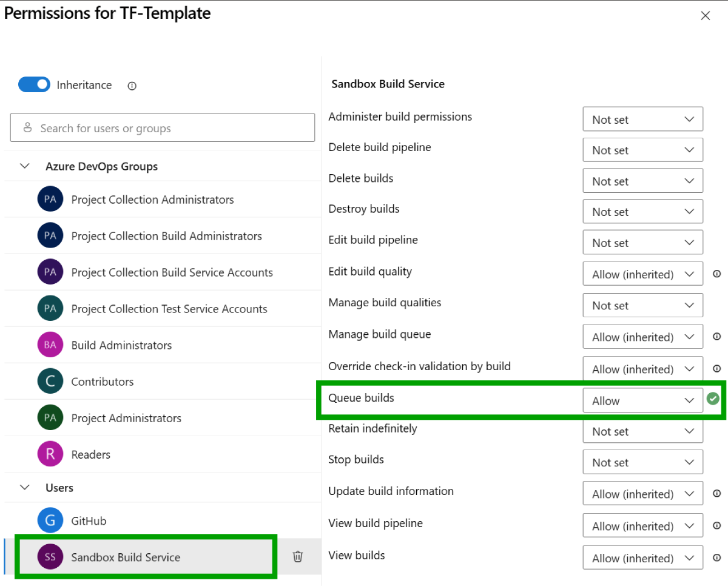Select the Sandbox Build Service user

(163, 557)
